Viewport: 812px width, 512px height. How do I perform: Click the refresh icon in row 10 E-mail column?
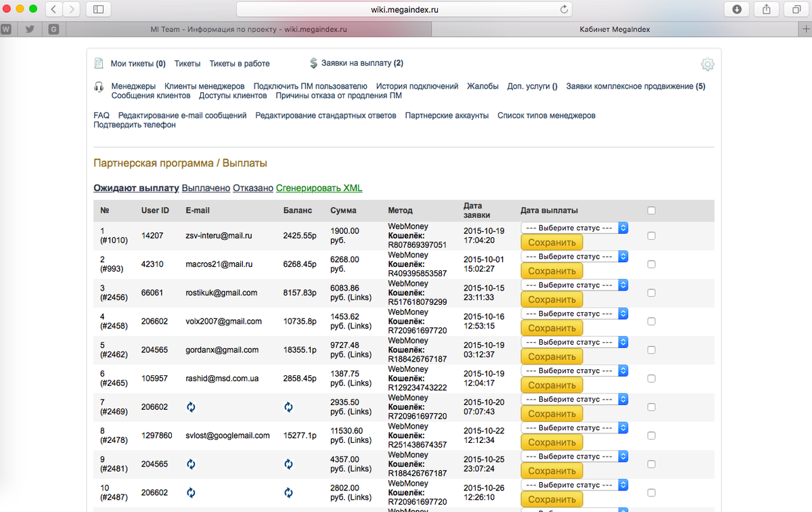coord(191,492)
